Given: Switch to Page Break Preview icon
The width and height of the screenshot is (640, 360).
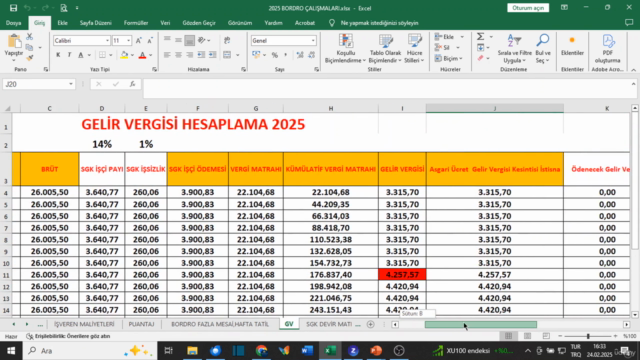Looking at the screenshot, I should 546,336.
